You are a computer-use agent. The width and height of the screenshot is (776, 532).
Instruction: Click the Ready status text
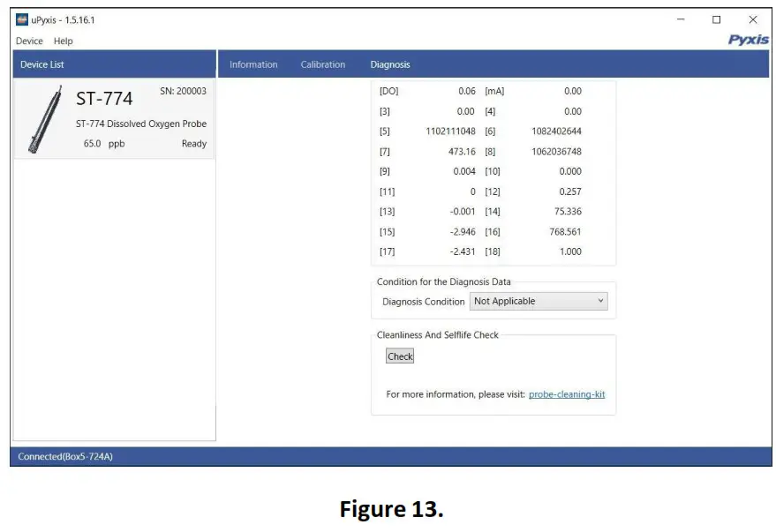click(x=194, y=144)
